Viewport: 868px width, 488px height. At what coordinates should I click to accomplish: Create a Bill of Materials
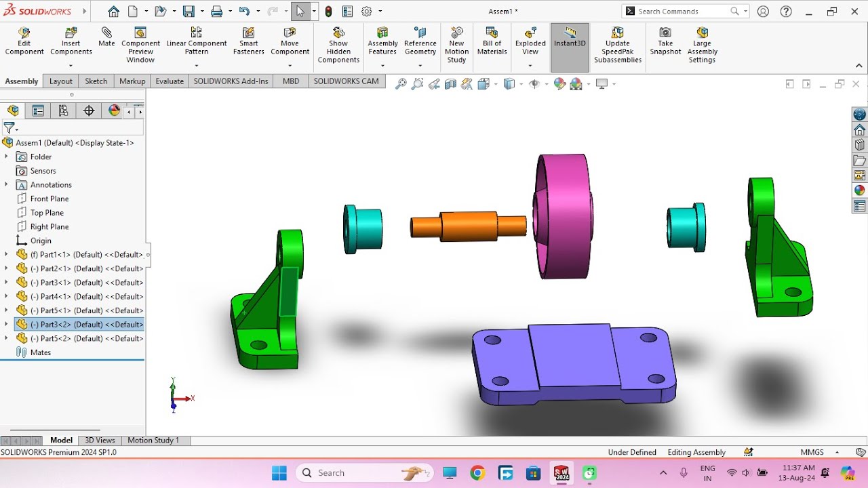point(492,42)
